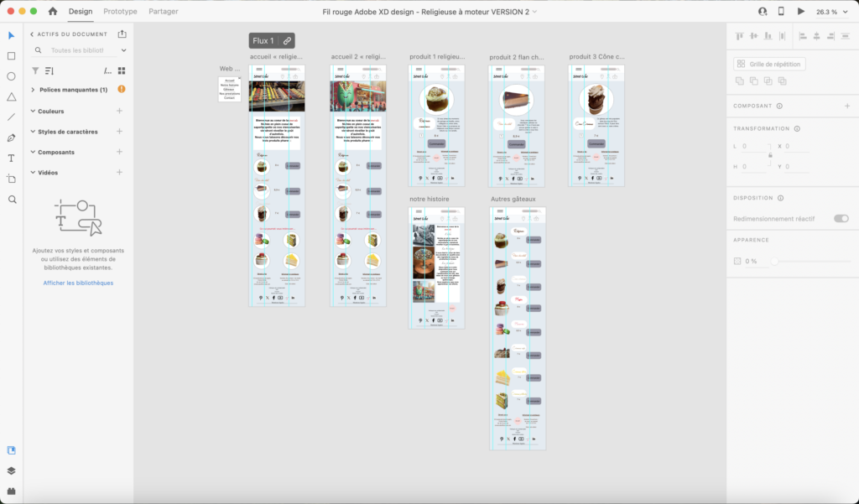Expand the Couleurs section
859x504 pixels.
(33, 111)
